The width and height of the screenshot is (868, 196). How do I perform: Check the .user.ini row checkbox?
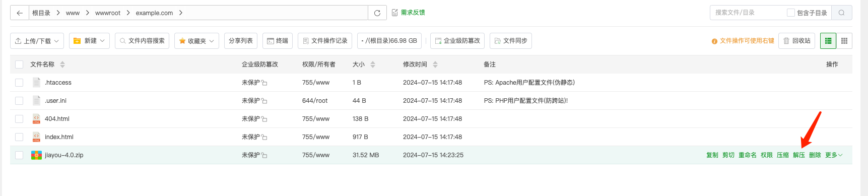pyautogui.click(x=19, y=101)
